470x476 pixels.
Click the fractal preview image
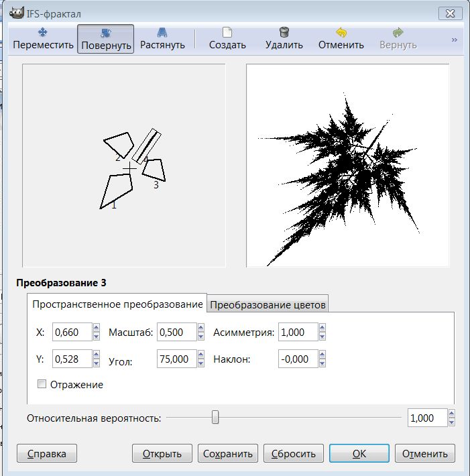point(347,166)
